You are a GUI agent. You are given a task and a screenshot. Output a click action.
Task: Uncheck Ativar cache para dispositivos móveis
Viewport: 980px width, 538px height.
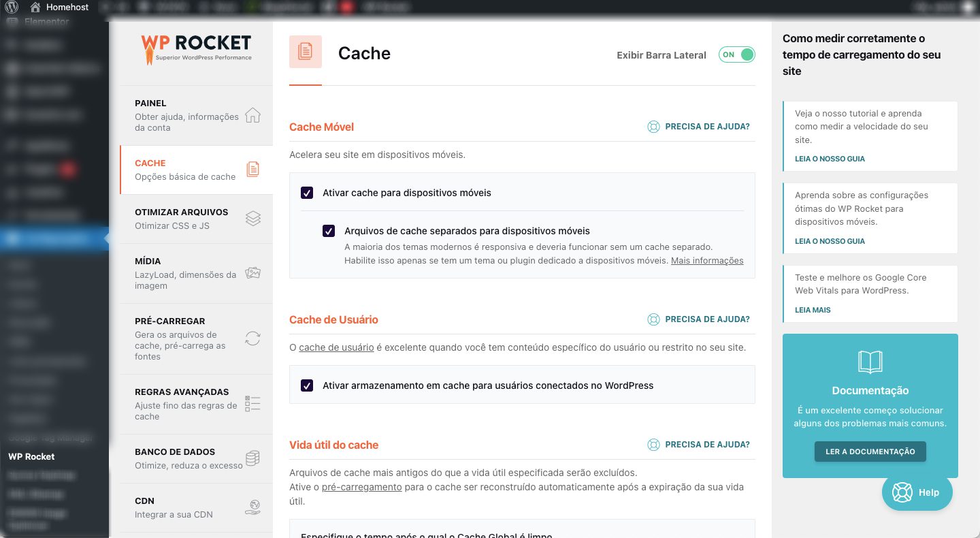307,193
